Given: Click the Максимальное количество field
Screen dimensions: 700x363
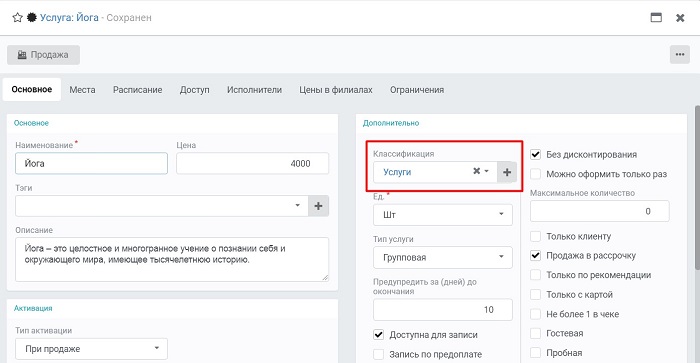Looking at the screenshot, I should [x=600, y=211].
